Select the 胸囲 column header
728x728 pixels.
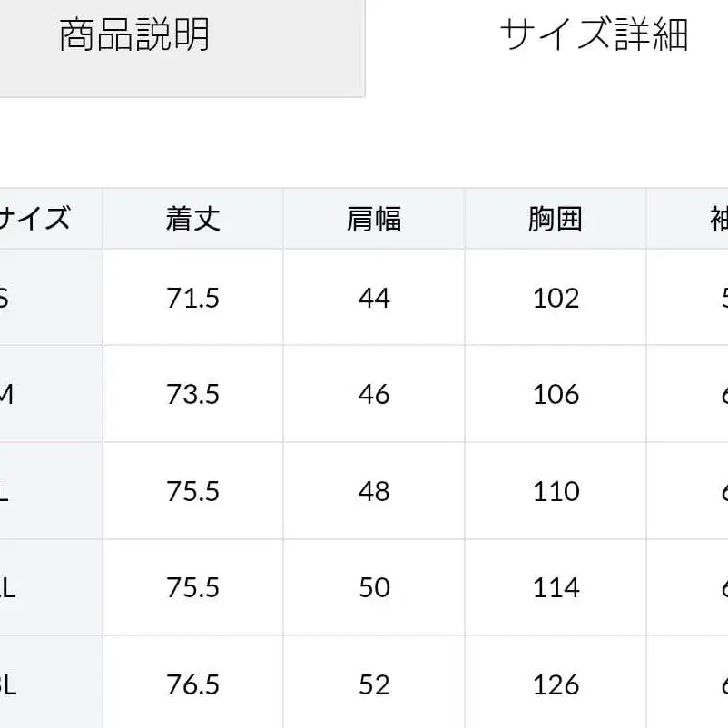click(x=556, y=218)
